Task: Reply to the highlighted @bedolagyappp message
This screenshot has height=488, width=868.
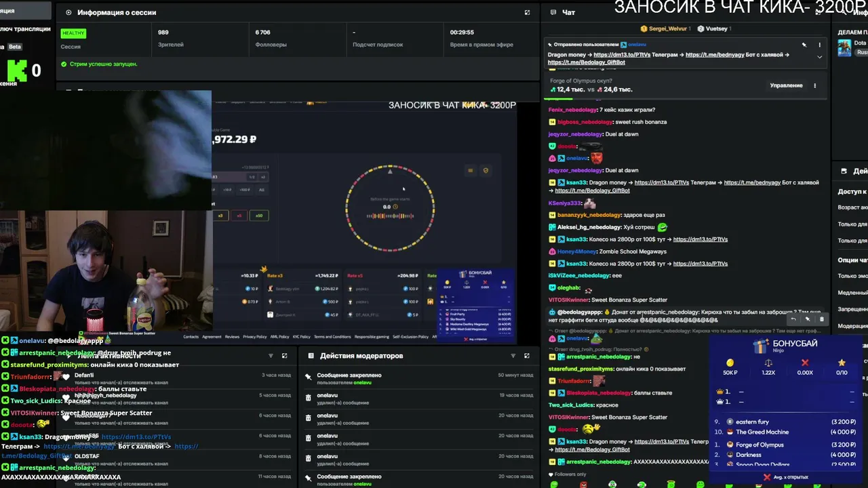Action: (x=793, y=319)
